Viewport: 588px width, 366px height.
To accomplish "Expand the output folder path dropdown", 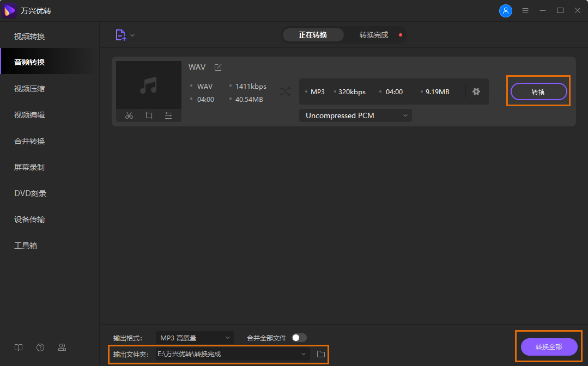I will point(303,353).
